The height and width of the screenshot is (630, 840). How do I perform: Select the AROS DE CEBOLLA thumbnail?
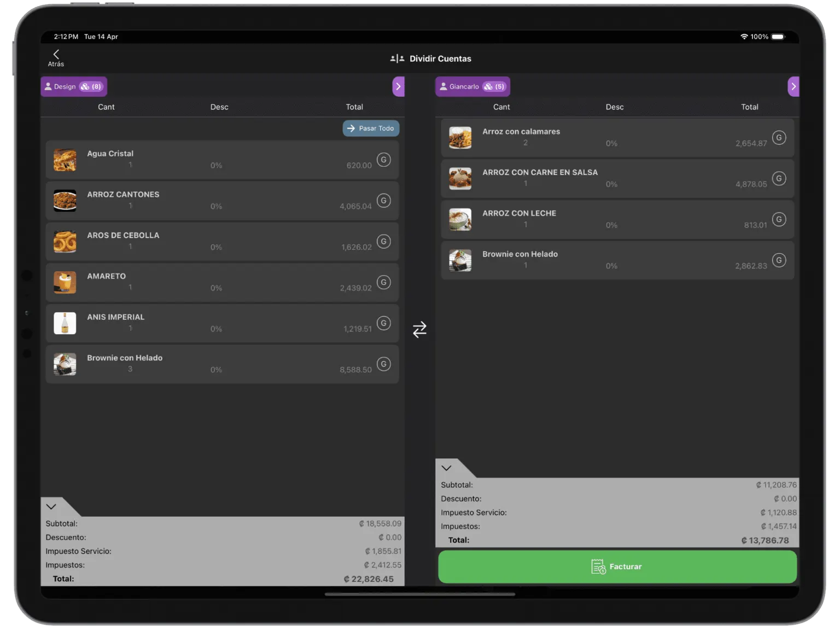point(65,241)
